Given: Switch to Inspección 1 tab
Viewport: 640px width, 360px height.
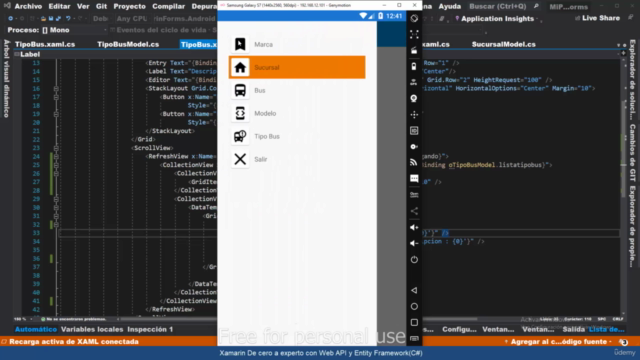Looking at the screenshot, I should click(x=150, y=329).
